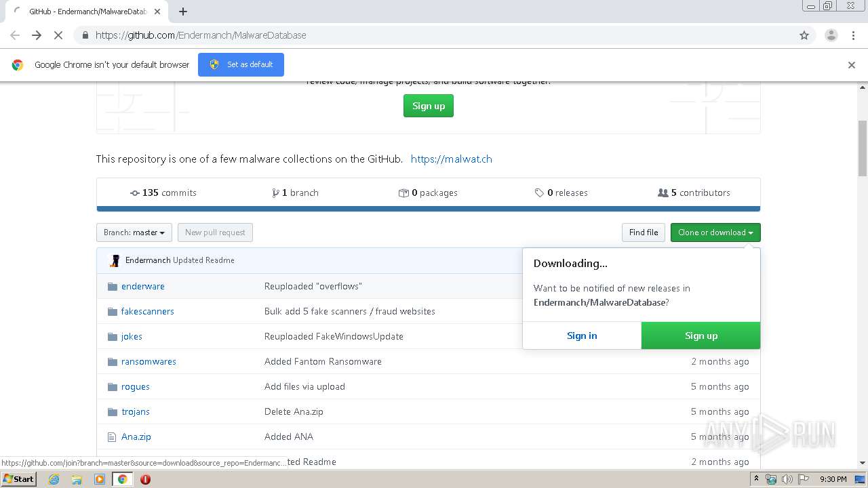This screenshot has height=488, width=868.
Task: Click the branch icon next to 1 branch
Action: (275, 193)
